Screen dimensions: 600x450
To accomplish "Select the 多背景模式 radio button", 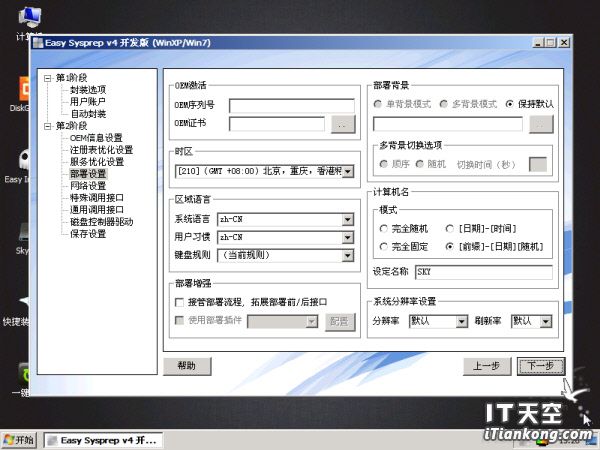I will [x=443, y=104].
